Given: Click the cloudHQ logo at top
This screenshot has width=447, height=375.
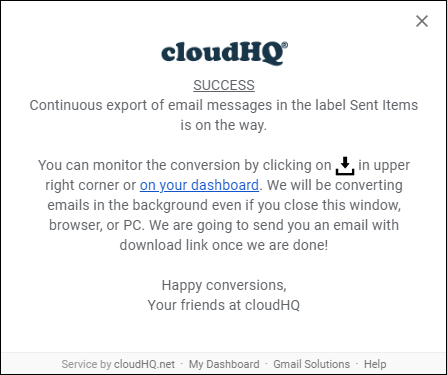Looking at the screenshot, I should pyautogui.click(x=224, y=53).
